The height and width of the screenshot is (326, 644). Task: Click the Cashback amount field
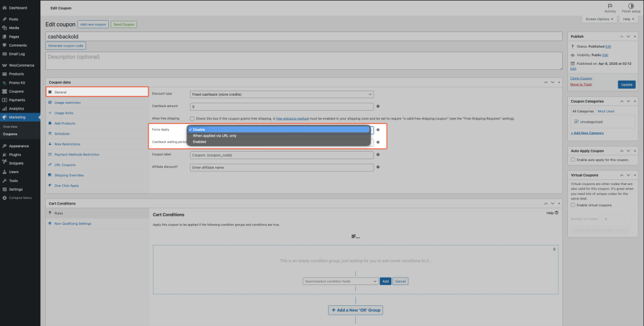point(282,107)
